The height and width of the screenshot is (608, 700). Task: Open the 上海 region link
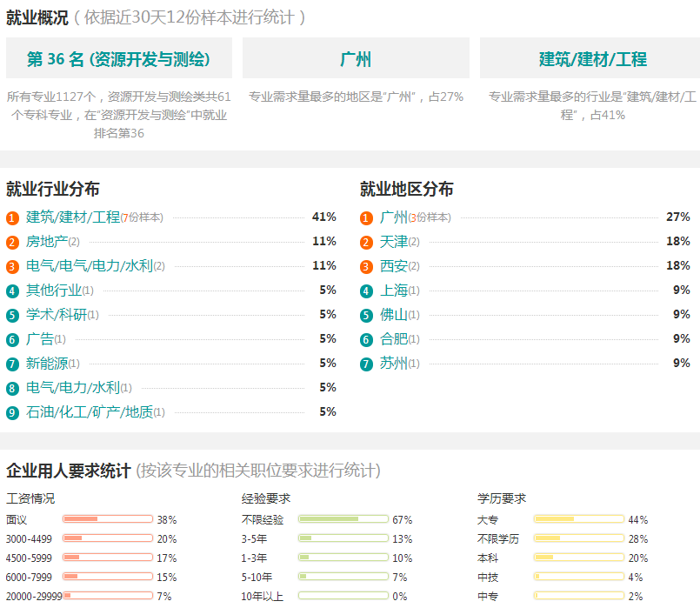[x=394, y=291]
